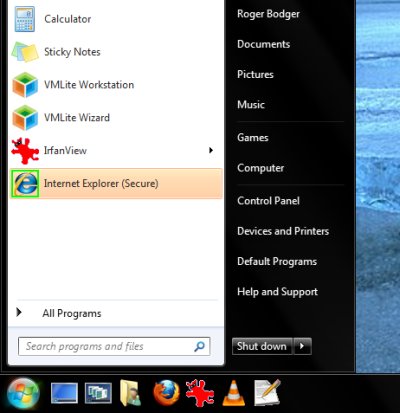Click the Windows Start orb
The image size is (400, 413).
click(x=23, y=393)
